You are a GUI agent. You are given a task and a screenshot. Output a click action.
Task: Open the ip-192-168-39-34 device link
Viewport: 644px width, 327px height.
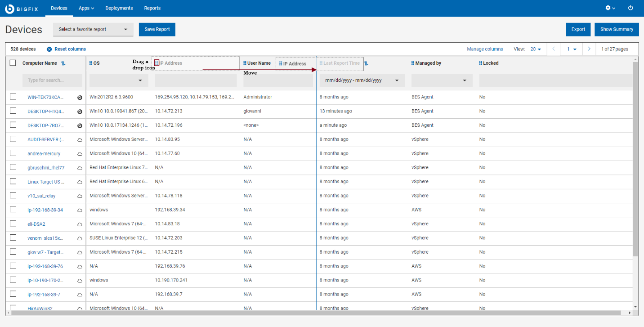[x=45, y=210]
